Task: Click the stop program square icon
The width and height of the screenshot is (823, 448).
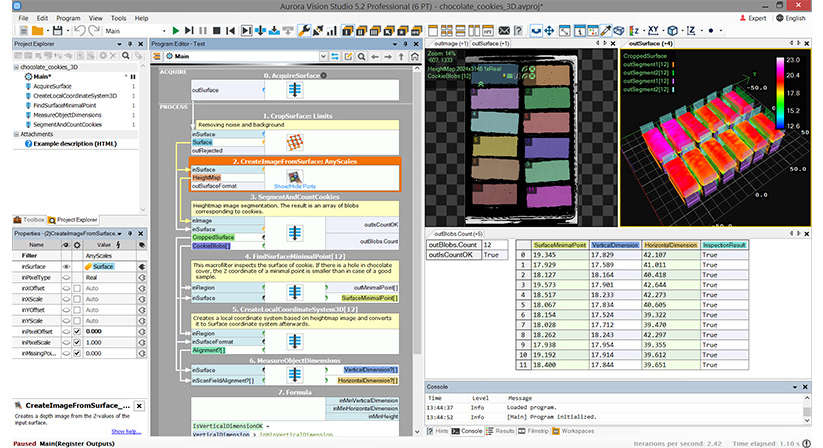Action: coord(216,31)
